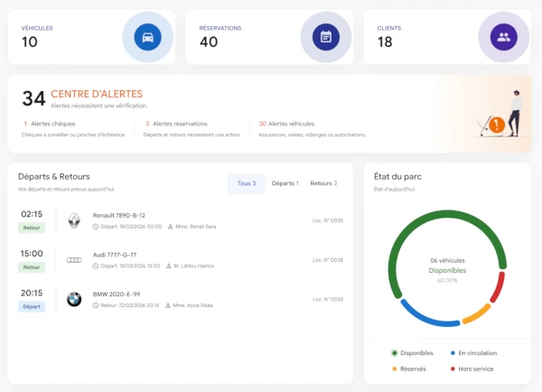Viewport: 542px width, 392px height.
Task: Open the Renault 7890-B-12 rental row
Action: 181,220
